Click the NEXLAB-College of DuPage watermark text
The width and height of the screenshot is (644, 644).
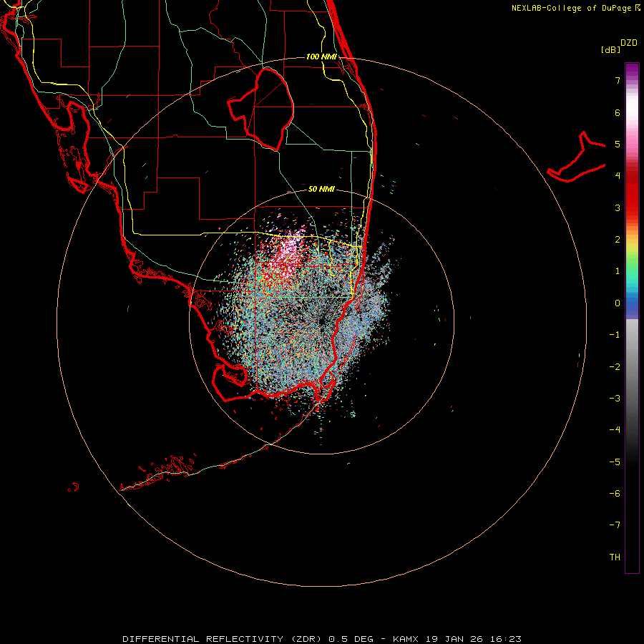(575, 8)
